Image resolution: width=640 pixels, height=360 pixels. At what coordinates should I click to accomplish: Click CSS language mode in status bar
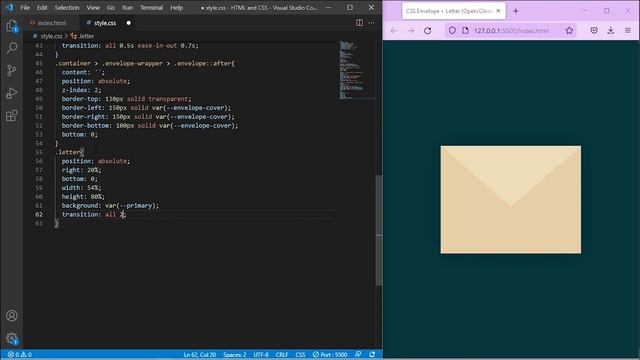(x=300, y=355)
